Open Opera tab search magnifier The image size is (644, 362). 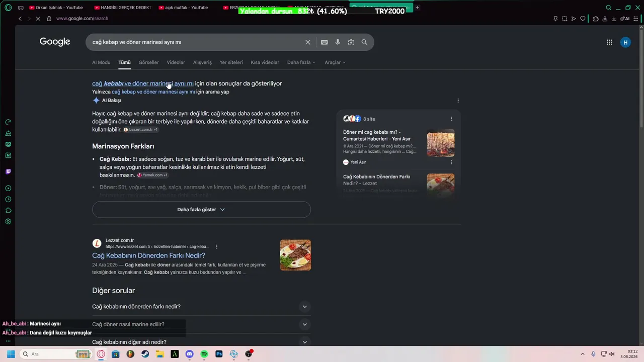tap(608, 8)
